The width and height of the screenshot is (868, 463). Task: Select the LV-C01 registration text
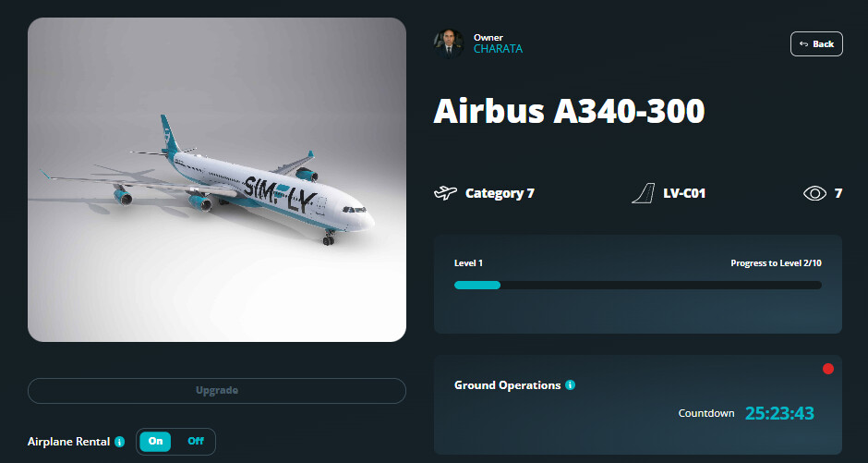(x=685, y=193)
